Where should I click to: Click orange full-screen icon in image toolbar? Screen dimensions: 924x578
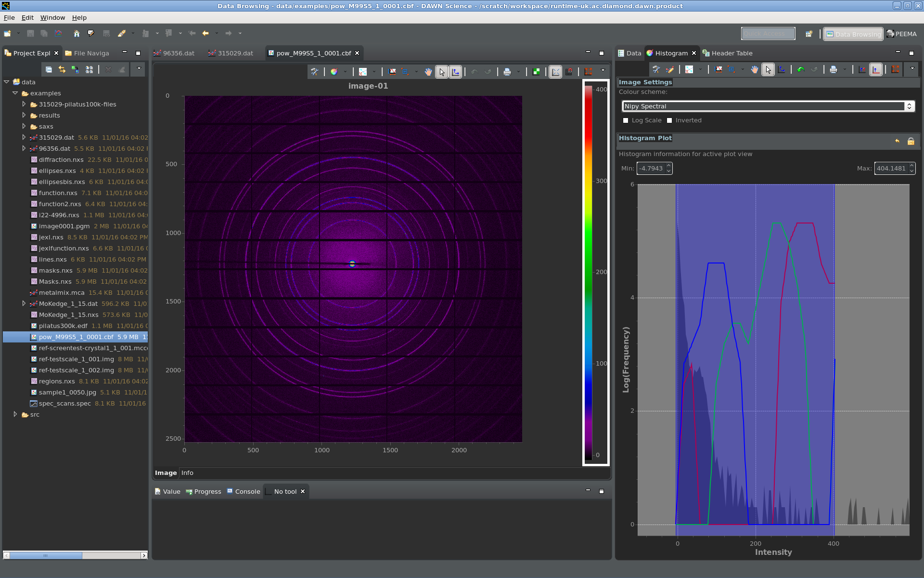[588, 72]
